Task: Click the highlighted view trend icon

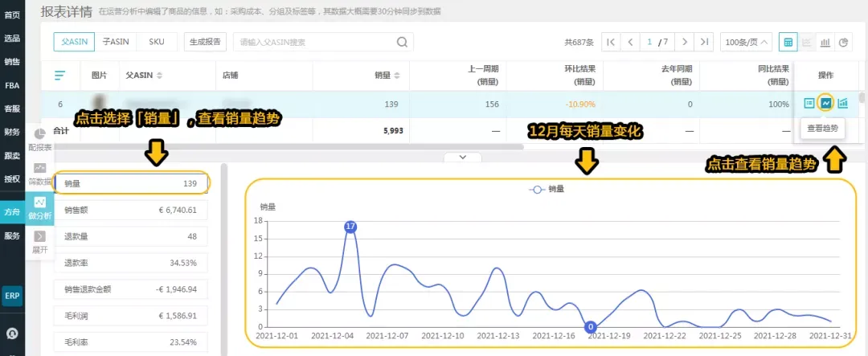Action: click(826, 103)
